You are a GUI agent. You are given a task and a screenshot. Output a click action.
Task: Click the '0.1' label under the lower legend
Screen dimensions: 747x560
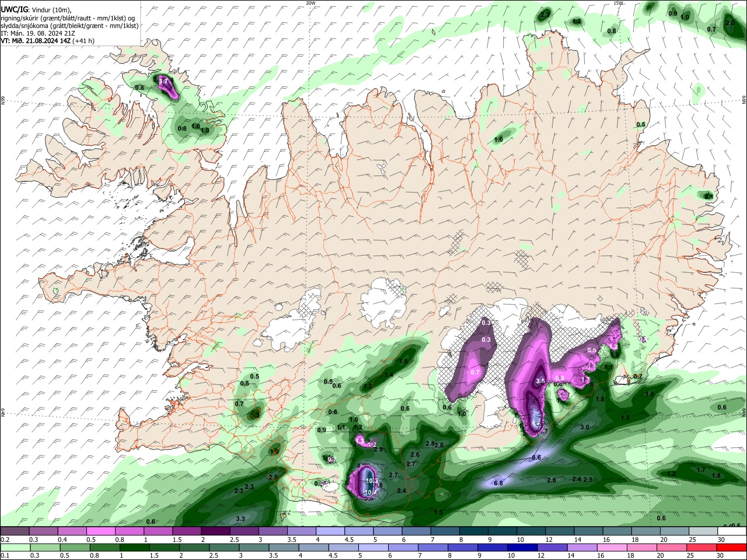point(5,556)
